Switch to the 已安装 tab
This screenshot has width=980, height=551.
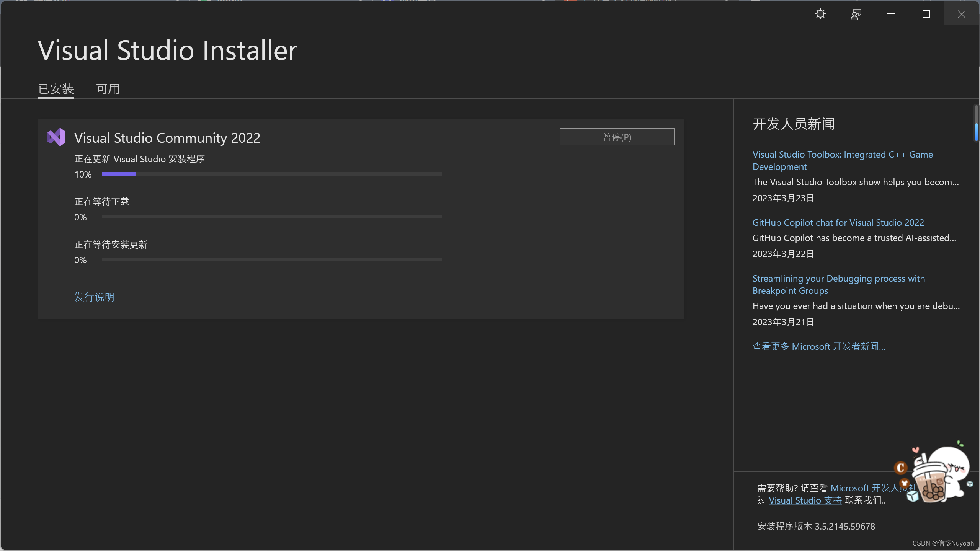click(x=56, y=89)
